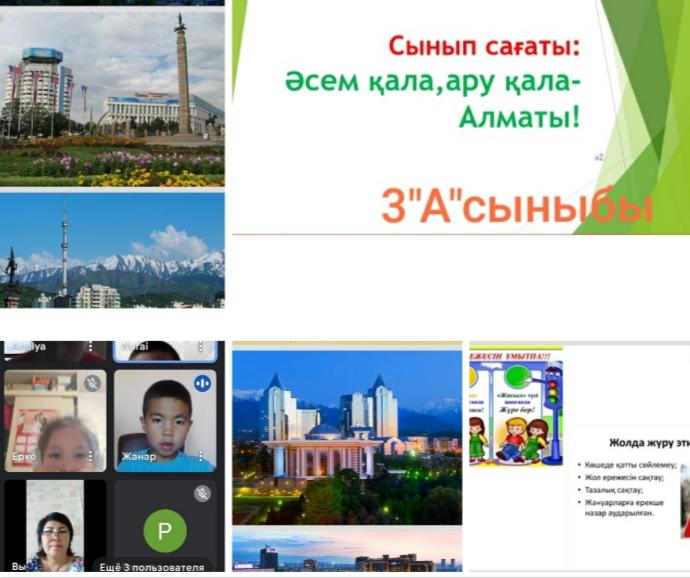Screen dimensions: 690x578
Task: Click the orange '3"А"сыныбы' text
Action: [x=516, y=207]
